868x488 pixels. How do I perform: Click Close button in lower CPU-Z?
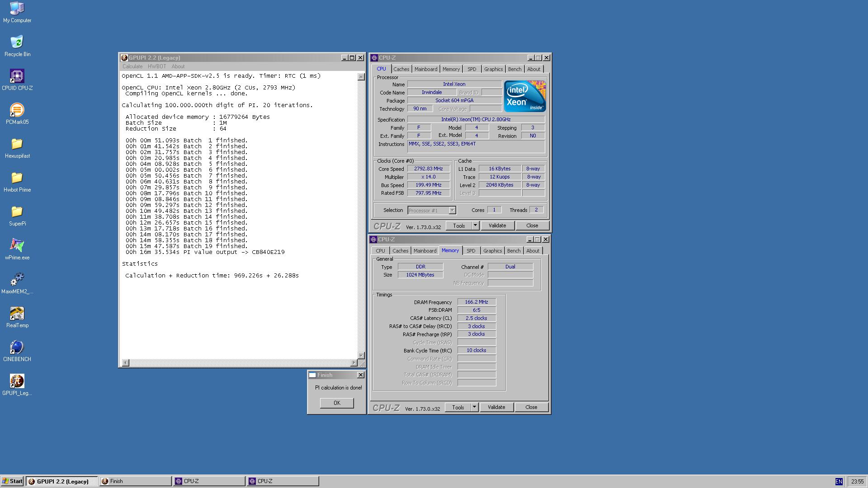531,407
